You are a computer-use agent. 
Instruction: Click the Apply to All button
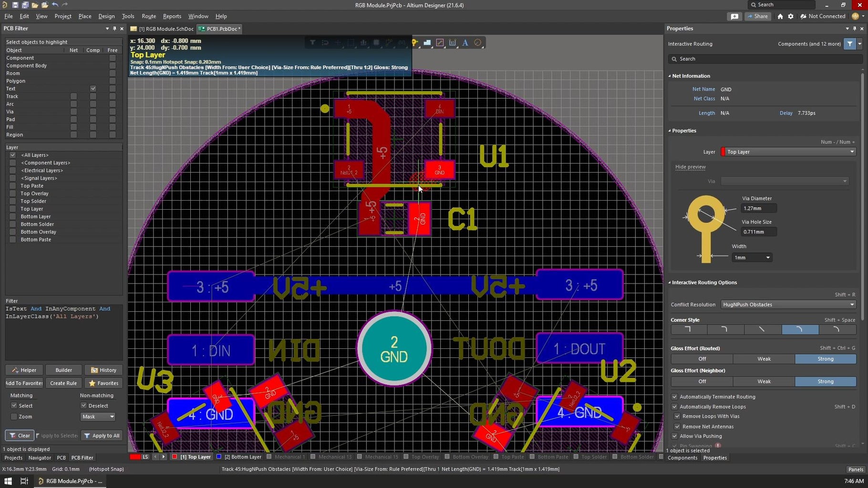pos(102,435)
